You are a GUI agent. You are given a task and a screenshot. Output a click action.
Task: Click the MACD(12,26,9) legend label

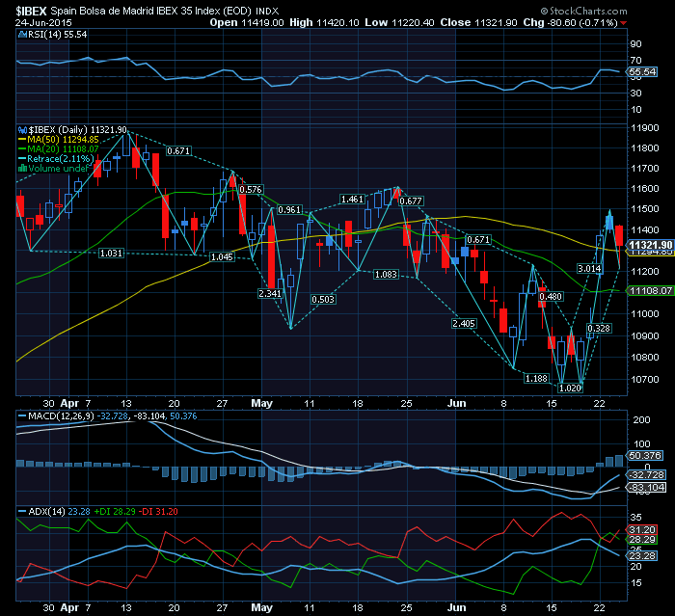57,416
